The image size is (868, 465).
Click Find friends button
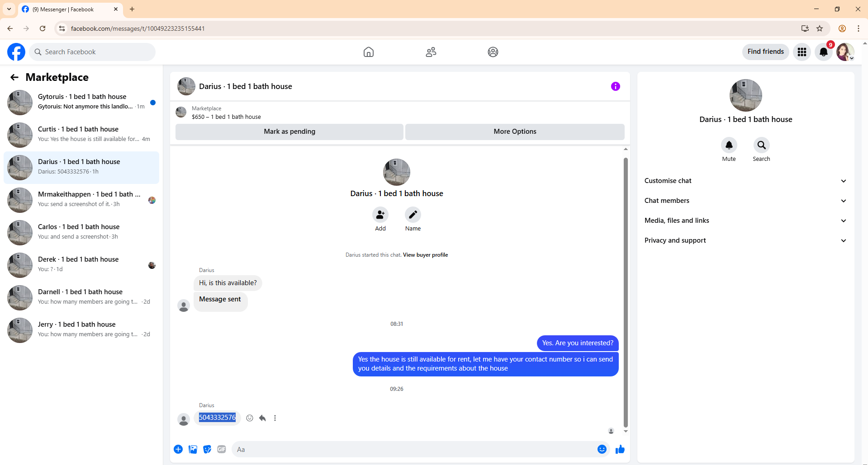[766, 52]
